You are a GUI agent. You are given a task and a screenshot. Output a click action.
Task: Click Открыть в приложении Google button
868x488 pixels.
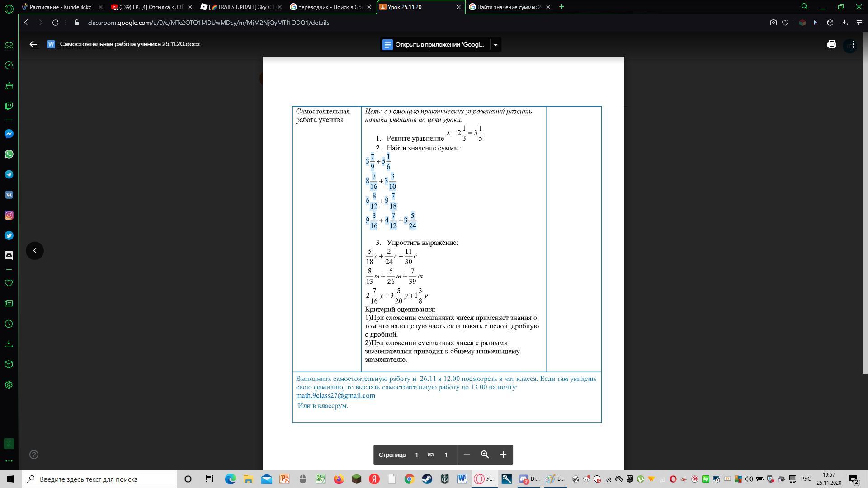click(x=434, y=44)
